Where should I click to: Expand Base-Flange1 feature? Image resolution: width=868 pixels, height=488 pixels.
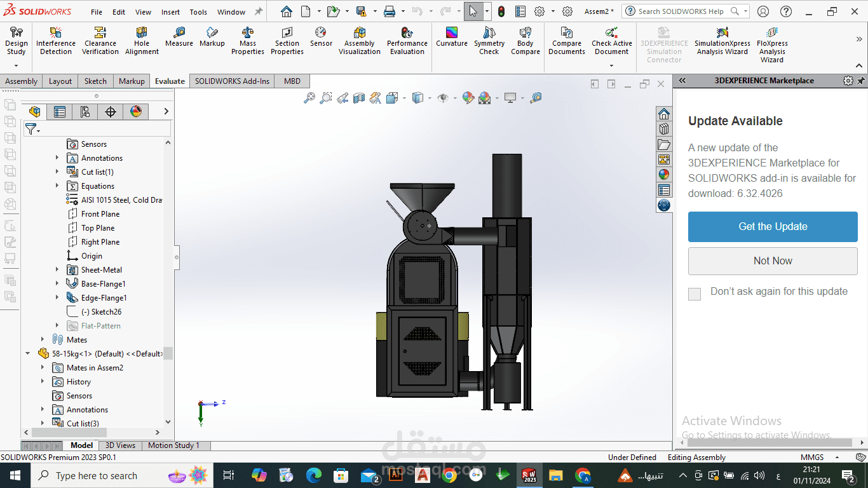pyautogui.click(x=57, y=283)
